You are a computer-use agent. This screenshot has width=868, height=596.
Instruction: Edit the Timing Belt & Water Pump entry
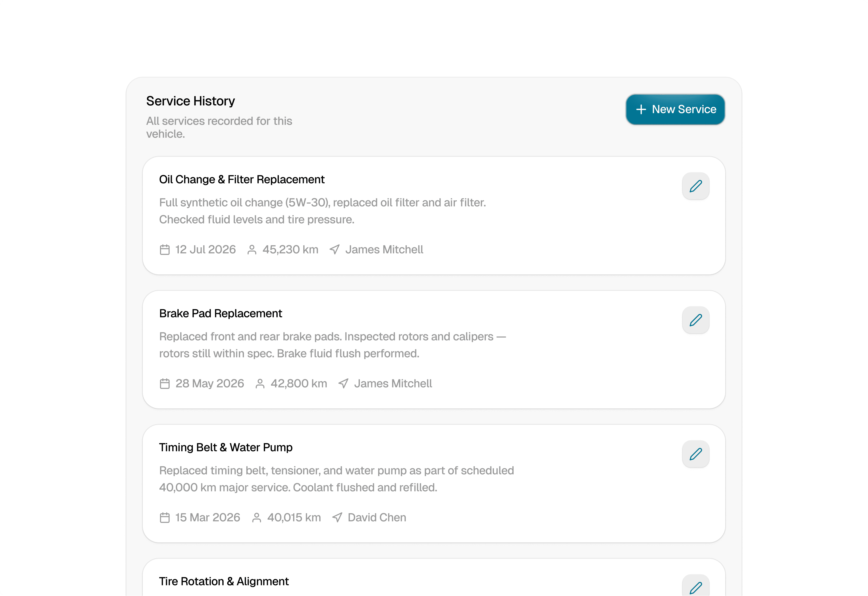696,454
